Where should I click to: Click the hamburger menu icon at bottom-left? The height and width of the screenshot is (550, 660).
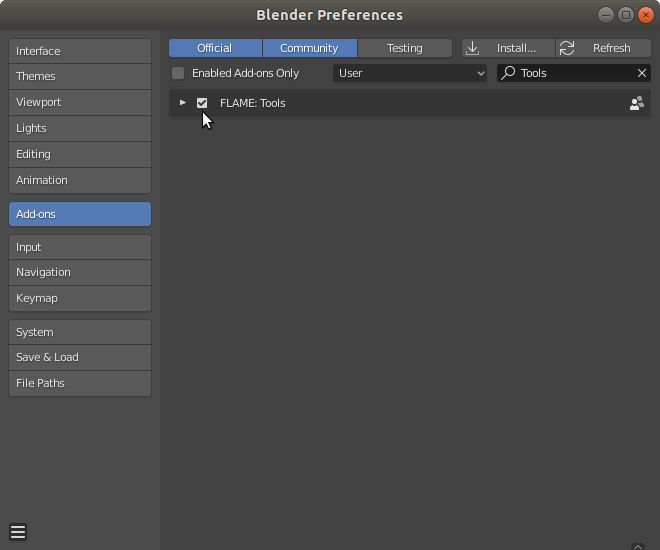(x=18, y=532)
